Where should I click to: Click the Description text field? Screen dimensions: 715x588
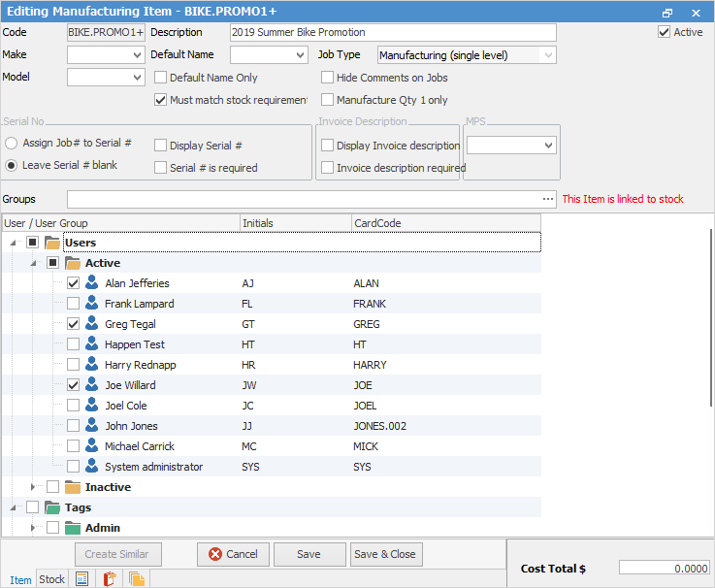click(393, 32)
